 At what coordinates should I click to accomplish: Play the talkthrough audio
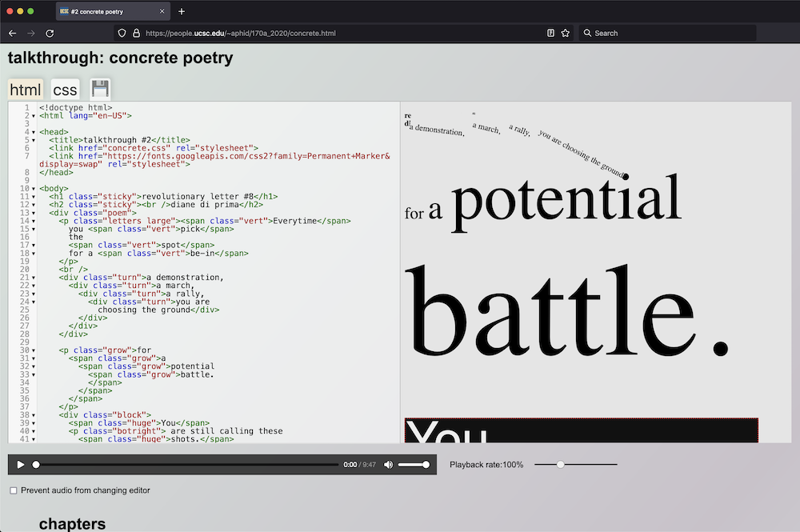[21, 465]
